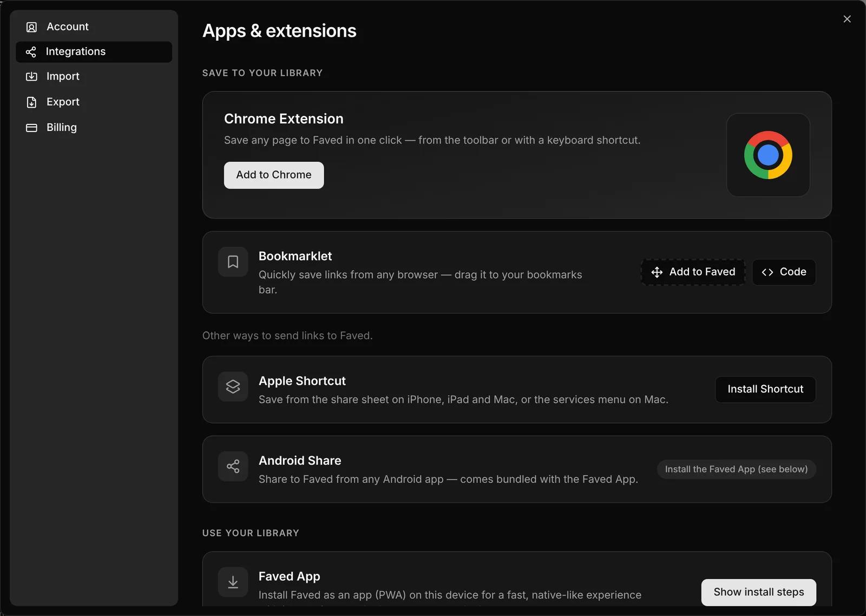The height and width of the screenshot is (616, 866).
Task: Click the 'Apps & extensions' heading
Action: (279, 31)
